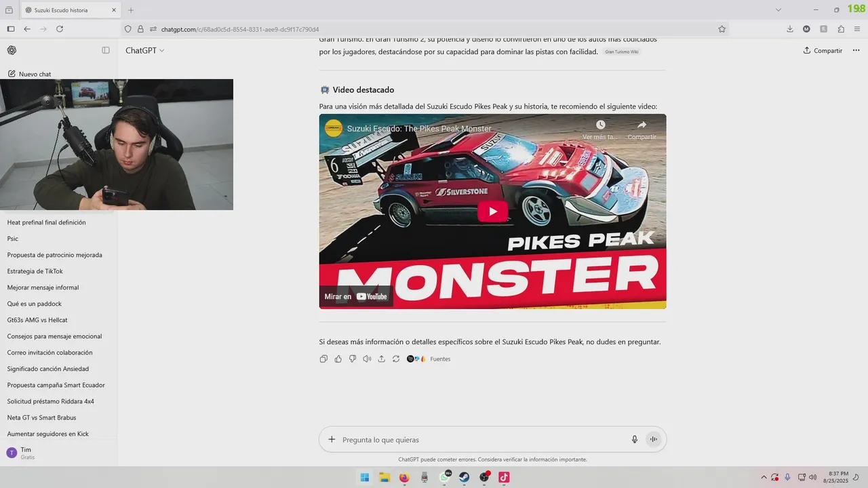868x488 pixels.
Task: Regenerate the response
Action: coord(396,359)
